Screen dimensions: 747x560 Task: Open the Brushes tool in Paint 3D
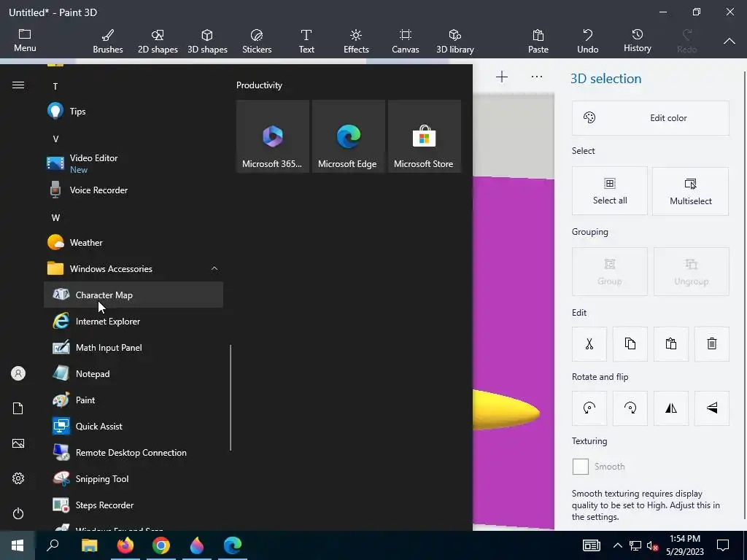coord(108,41)
